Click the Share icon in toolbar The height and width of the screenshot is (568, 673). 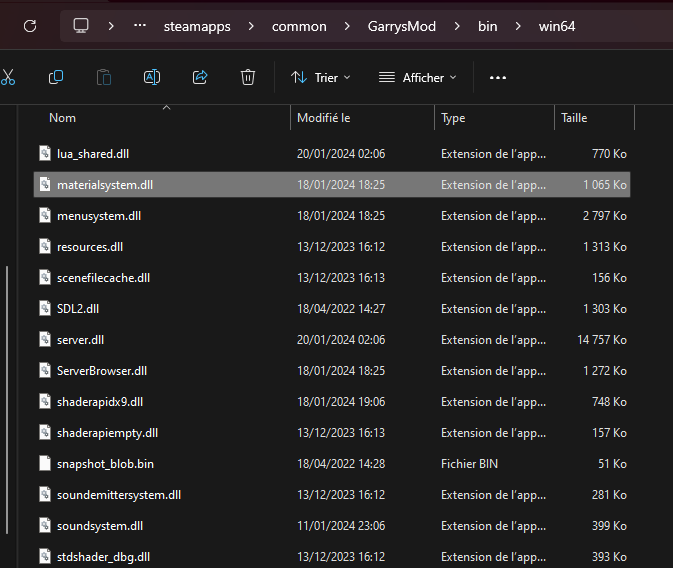[x=200, y=77]
